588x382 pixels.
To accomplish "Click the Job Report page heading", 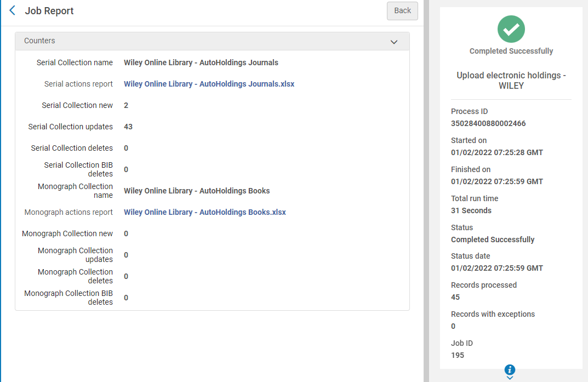I will coord(49,11).
